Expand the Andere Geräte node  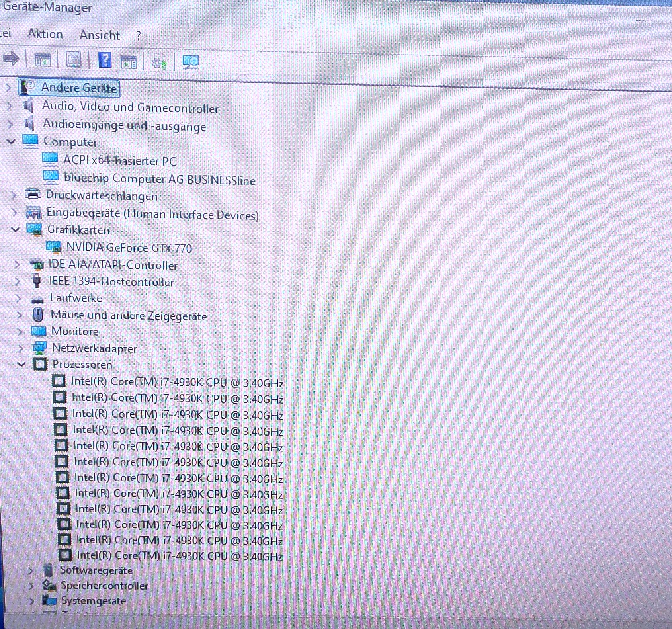tap(8, 87)
